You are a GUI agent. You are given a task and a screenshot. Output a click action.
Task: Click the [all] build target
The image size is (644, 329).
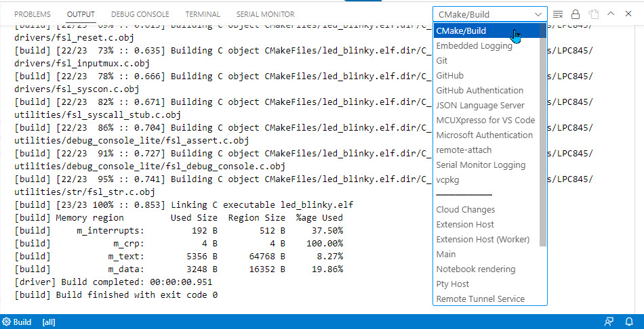coord(49,322)
